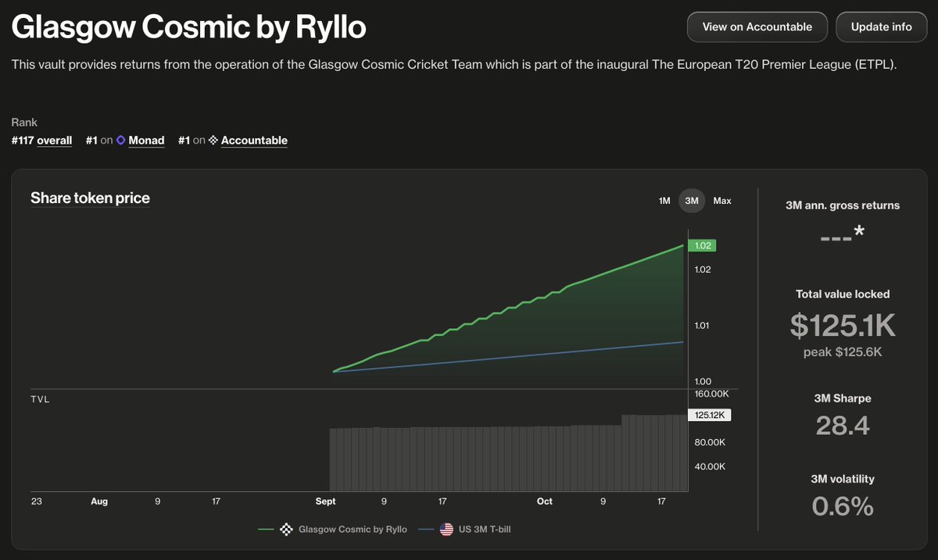Image resolution: width=938 pixels, height=560 pixels.
Task: Click the $125.1K total value figure
Action: click(843, 325)
